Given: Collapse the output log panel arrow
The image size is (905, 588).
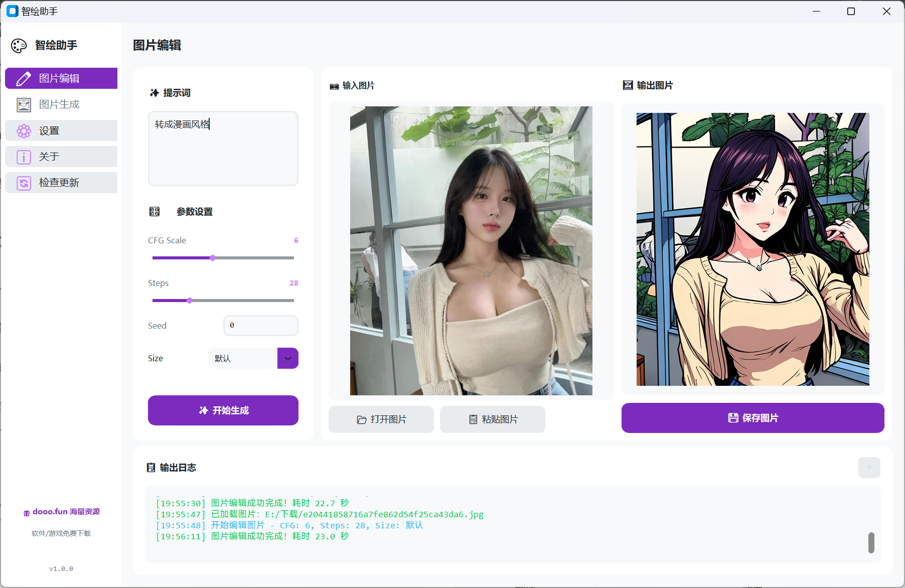Looking at the screenshot, I should coord(869,468).
